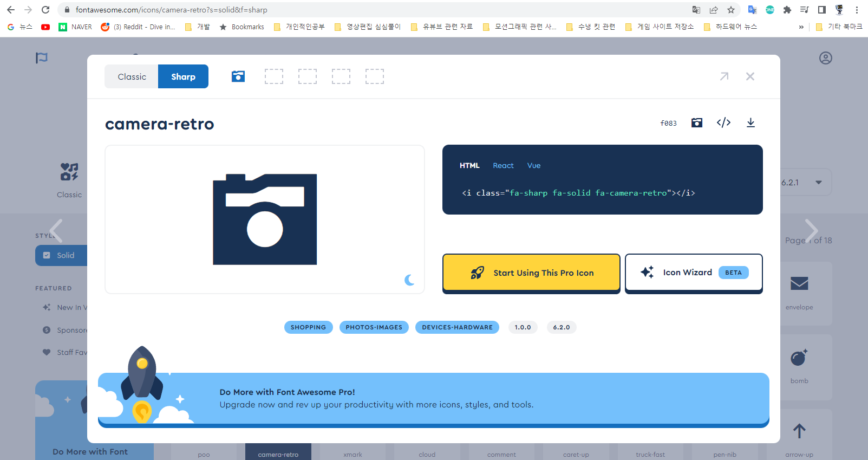The height and width of the screenshot is (460, 868).
Task: Open the 하드웨어 뉴스 bookmark folder
Action: point(730,27)
